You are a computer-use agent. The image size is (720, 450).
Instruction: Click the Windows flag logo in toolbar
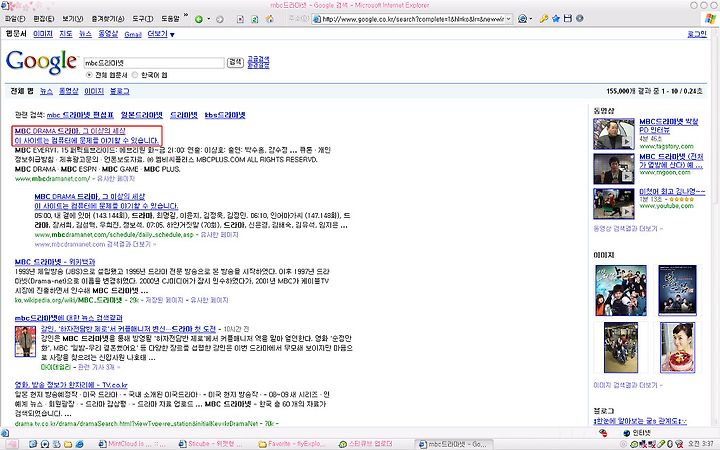coord(710,19)
